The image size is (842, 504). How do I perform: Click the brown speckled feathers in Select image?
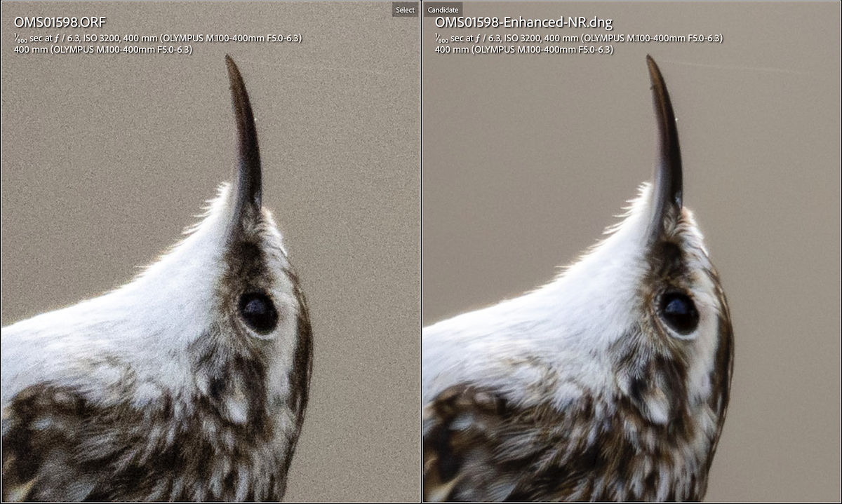point(105,435)
